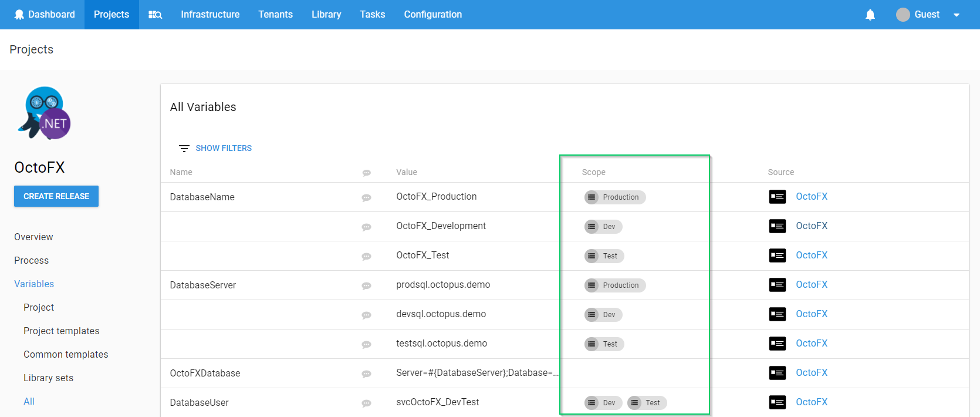Click source icon in OctoFX_Test row
Screen dimensions: 980x417
point(778,255)
